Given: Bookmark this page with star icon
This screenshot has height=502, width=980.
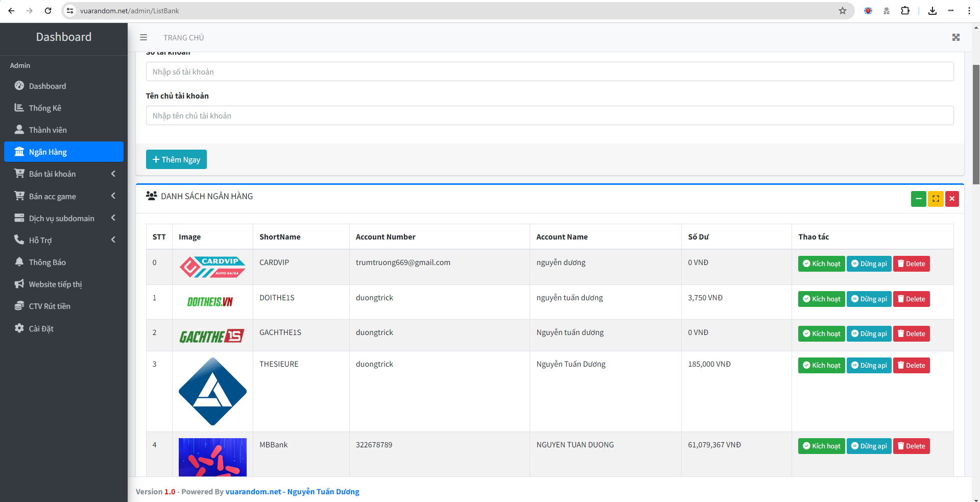Looking at the screenshot, I should [842, 11].
